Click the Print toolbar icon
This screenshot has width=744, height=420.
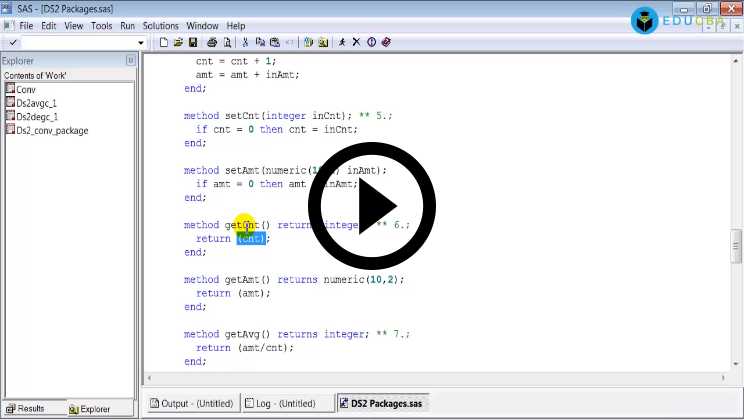coord(212,43)
